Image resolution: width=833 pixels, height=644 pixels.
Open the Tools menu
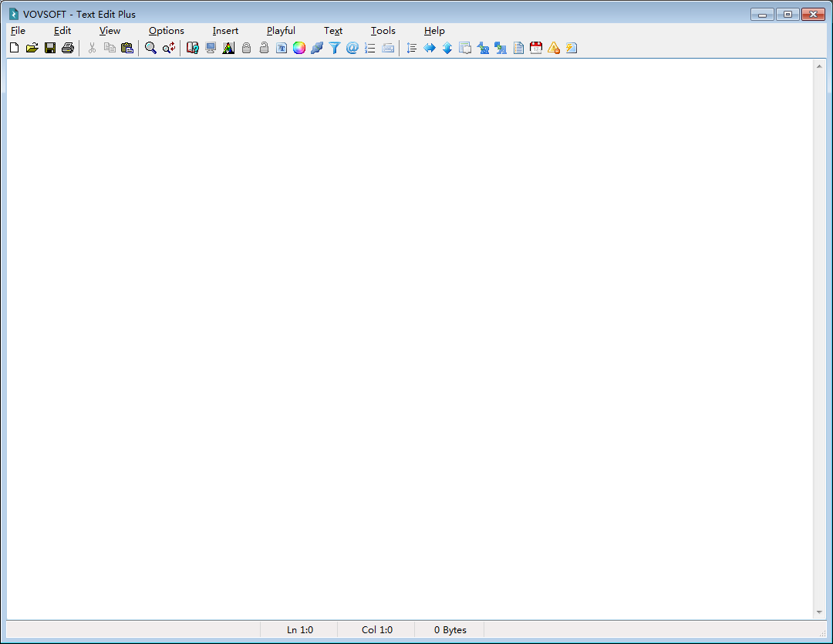tap(383, 31)
